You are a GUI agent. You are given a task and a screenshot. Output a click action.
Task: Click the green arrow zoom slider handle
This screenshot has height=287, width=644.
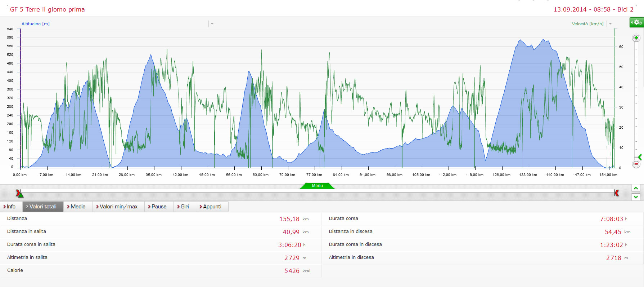pyautogui.click(x=640, y=157)
